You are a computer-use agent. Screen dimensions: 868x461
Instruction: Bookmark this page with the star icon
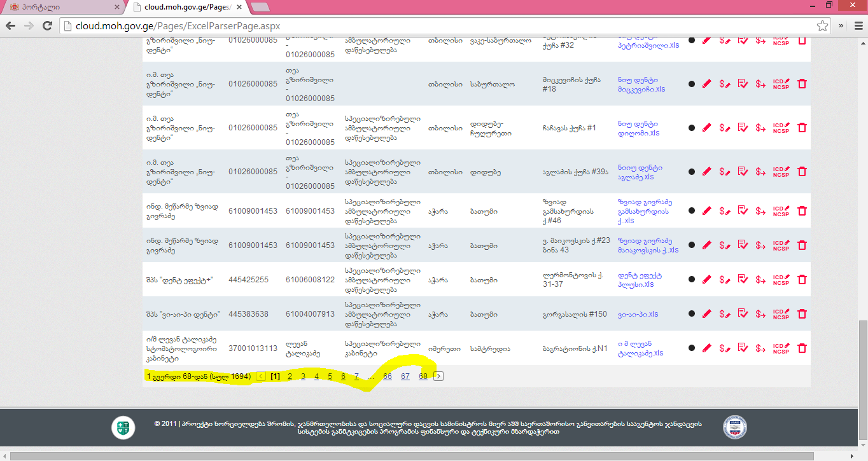pos(822,26)
